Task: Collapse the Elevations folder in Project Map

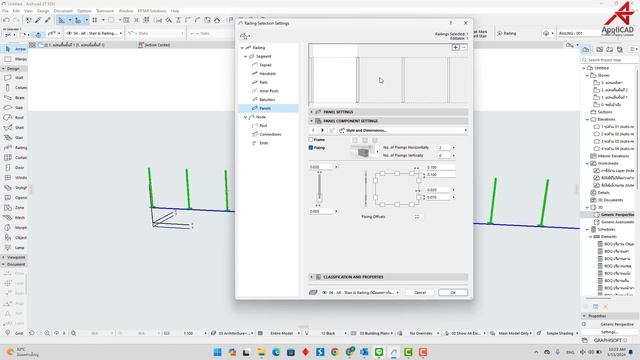Action: (x=588, y=120)
